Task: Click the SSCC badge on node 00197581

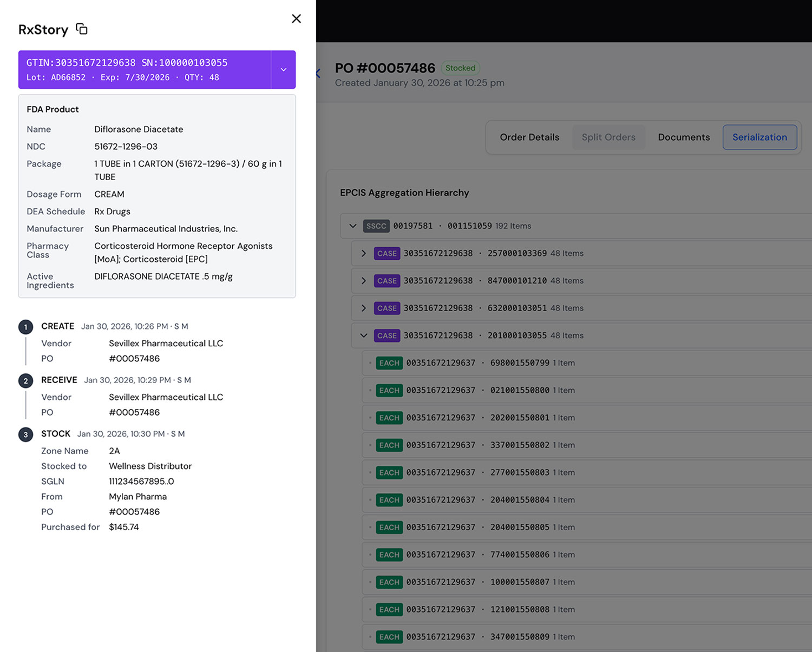Action: 376,226
